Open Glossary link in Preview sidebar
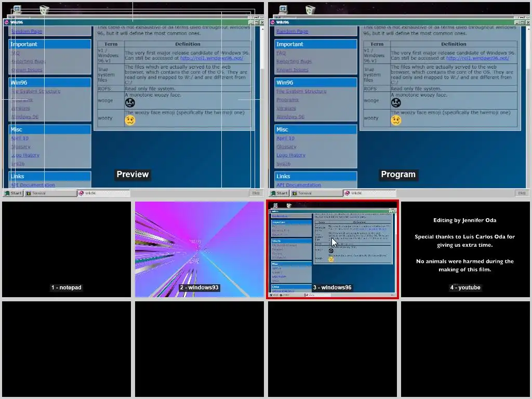Screen dimensions: 532x399 tap(20, 147)
